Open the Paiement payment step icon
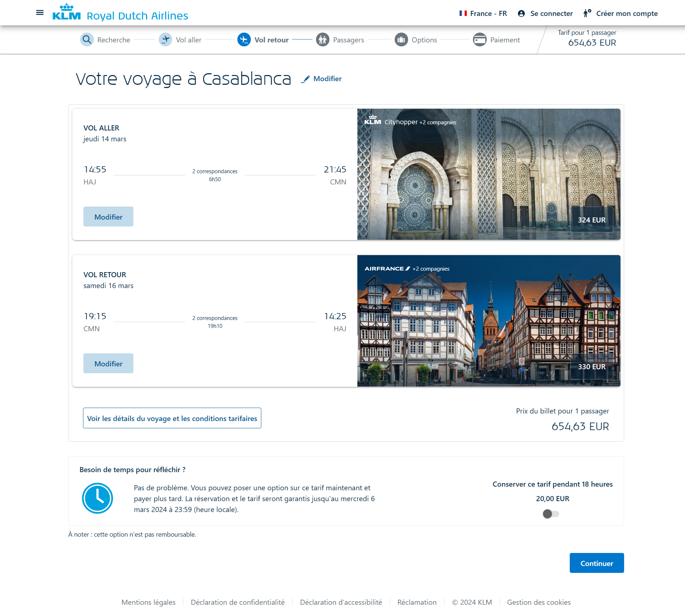685x616 pixels. (480, 40)
